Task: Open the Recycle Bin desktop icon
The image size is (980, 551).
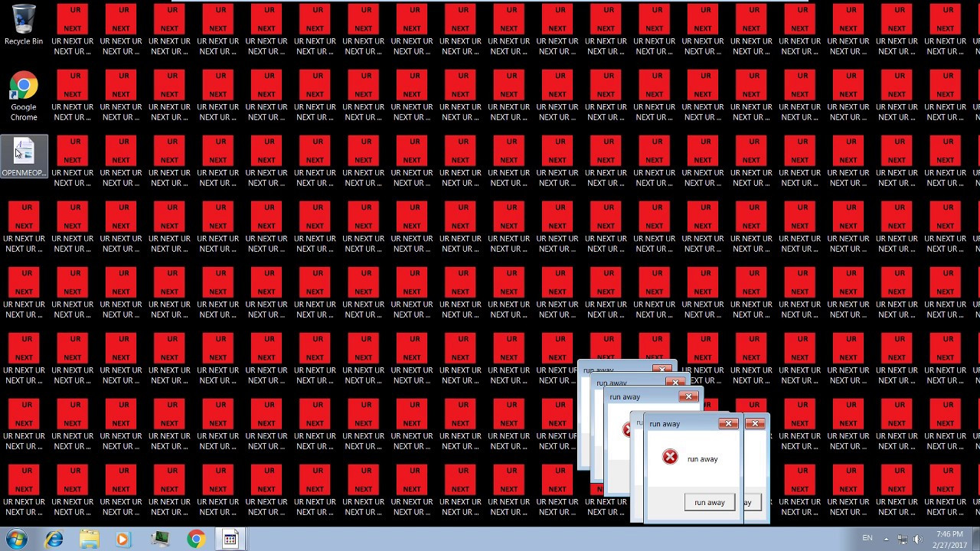Action: tap(24, 24)
